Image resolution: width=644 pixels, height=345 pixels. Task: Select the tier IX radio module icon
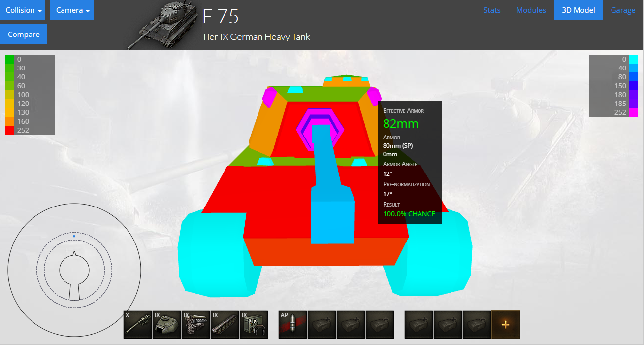point(254,324)
